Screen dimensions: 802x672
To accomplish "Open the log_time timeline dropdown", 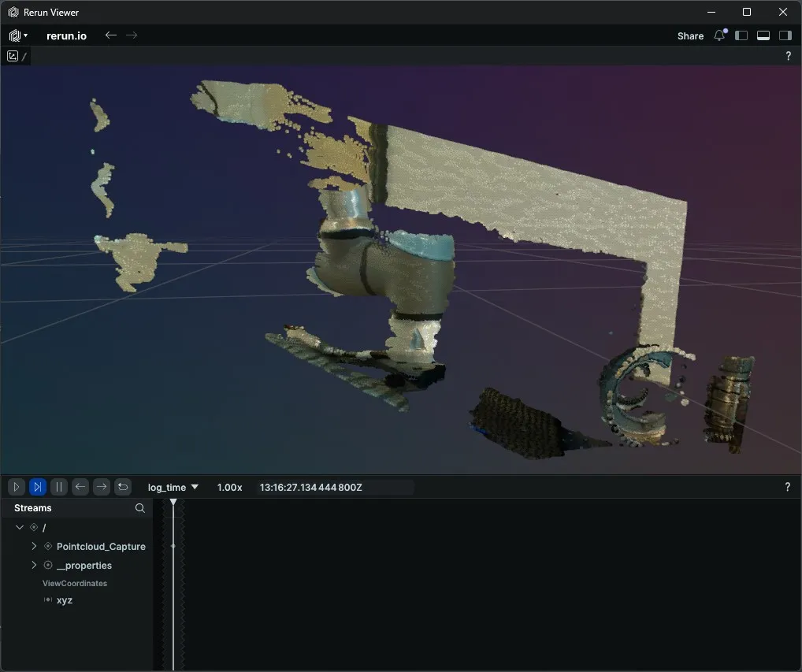I will pyautogui.click(x=172, y=487).
